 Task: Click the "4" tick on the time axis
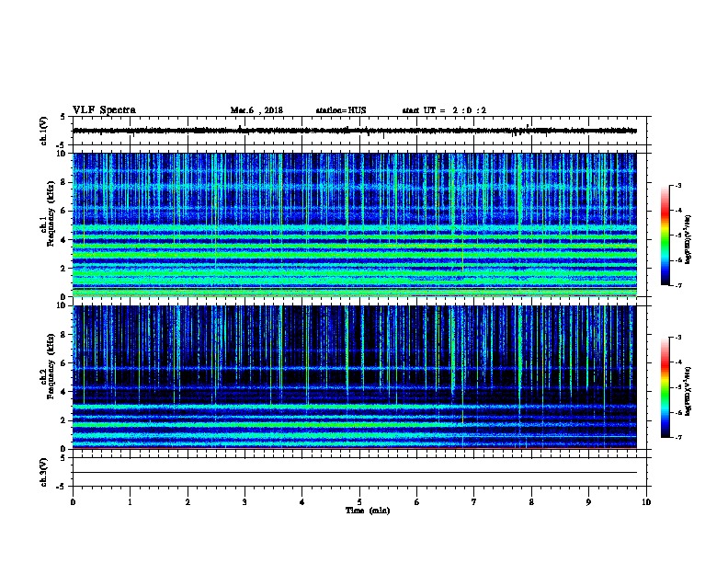[x=302, y=501]
